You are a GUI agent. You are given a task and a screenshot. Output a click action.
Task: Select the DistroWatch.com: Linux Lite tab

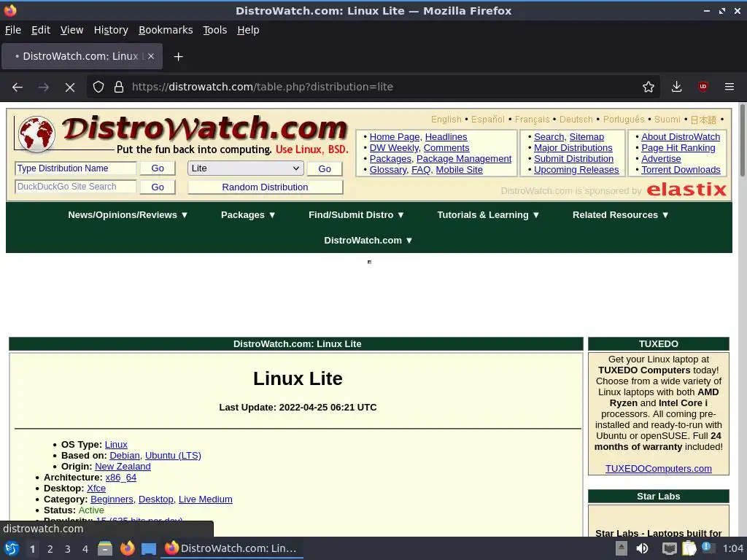(x=82, y=56)
